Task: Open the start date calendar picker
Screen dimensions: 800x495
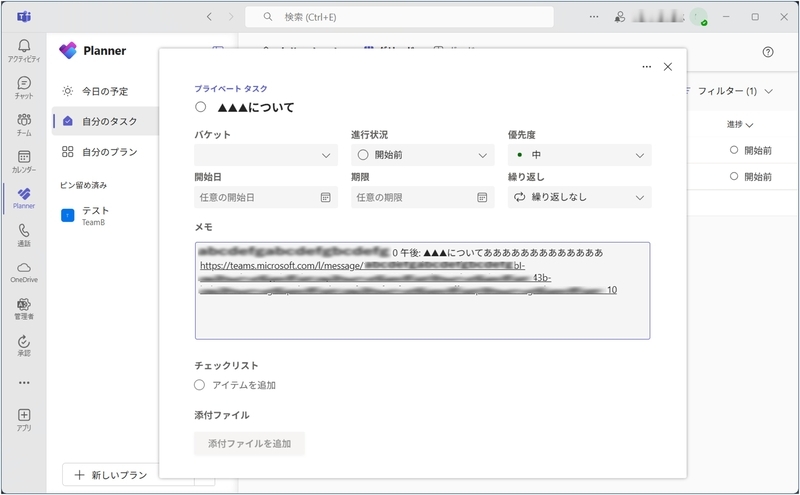Action: pos(326,197)
